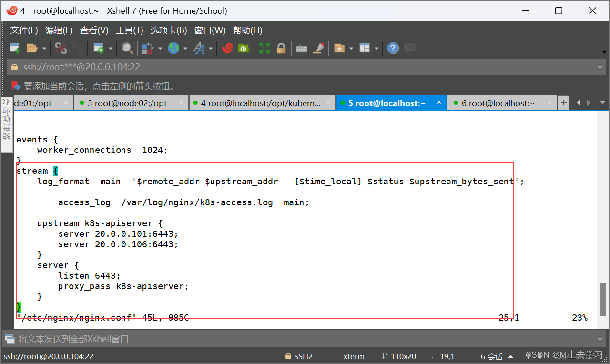Click the 110x20 terminal size indicator
This screenshot has width=610, height=364.
coord(399,356)
